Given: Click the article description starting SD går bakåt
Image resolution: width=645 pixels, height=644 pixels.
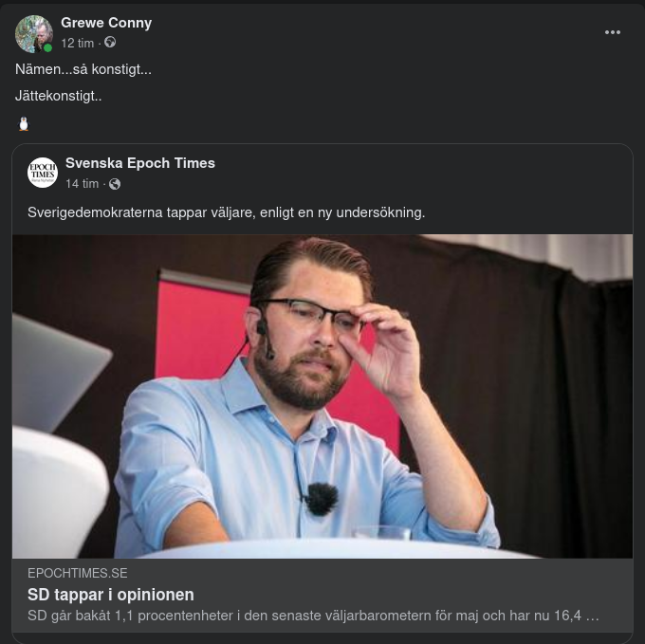Looking at the screenshot, I should point(304,616).
